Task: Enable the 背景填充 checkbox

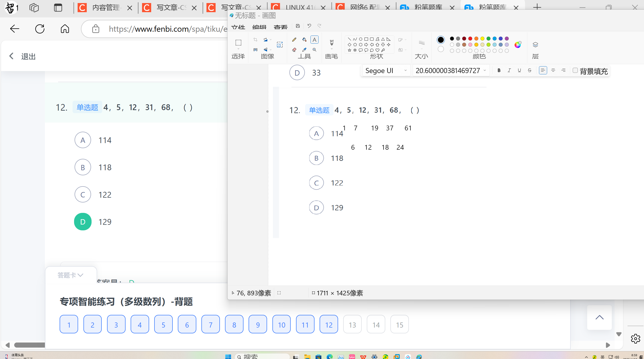Action: pyautogui.click(x=575, y=71)
